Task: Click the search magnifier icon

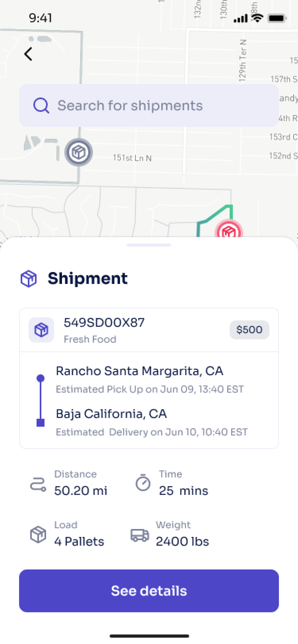Action: (41, 105)
